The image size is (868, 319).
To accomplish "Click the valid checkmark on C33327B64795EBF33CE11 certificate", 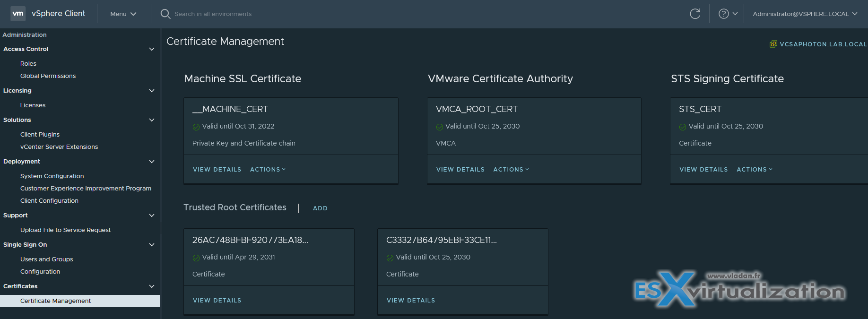I will point(390,258).
